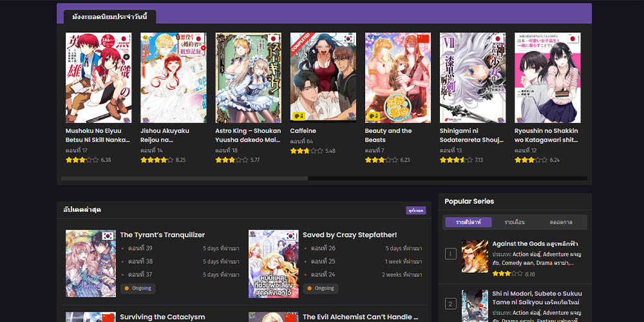
Task: Click the Japan flag on Ryoushin no Shakkin cover
Action: [x=573, y=39]
